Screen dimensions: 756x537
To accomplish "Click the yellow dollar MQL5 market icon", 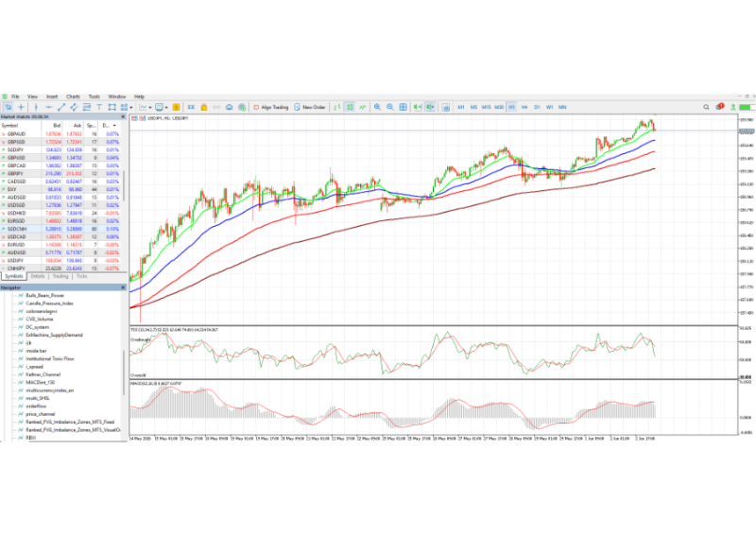I will click(176, 107).
